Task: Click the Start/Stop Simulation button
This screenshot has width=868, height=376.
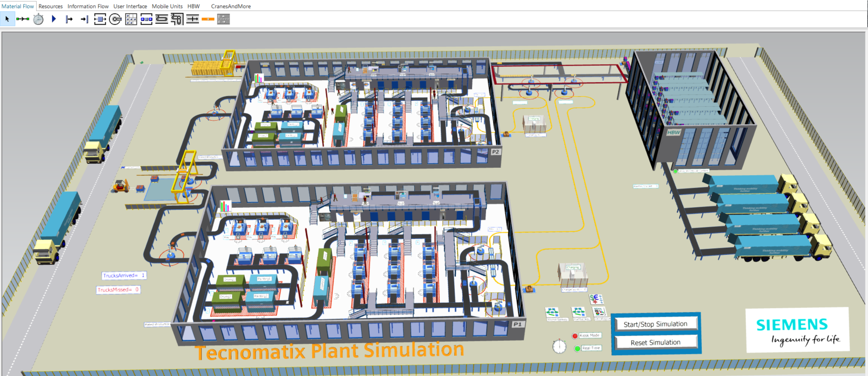Action: pos(656,324)
